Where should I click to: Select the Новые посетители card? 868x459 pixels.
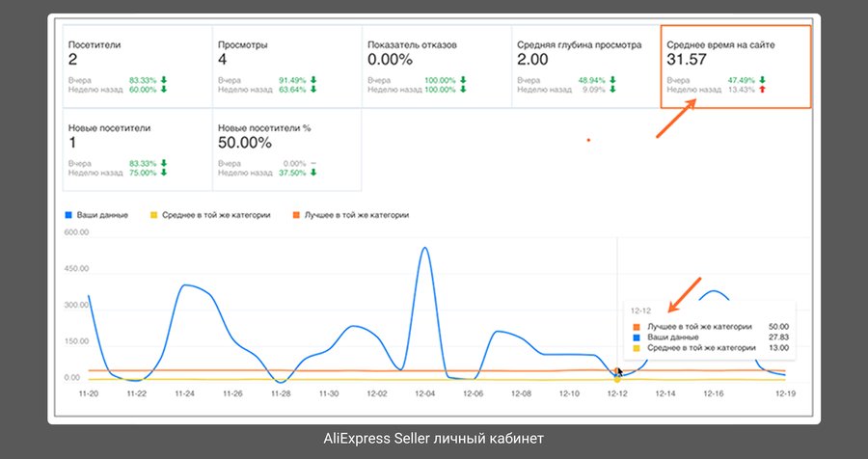coord(137,149)
